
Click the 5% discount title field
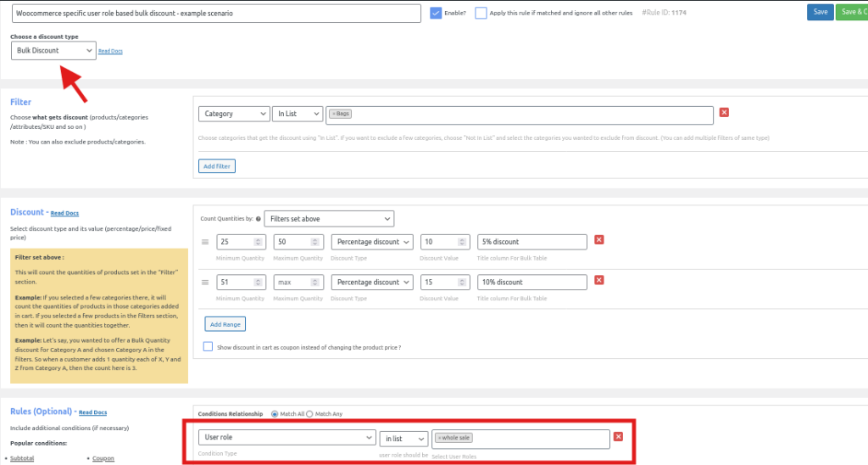coord(532,242)
